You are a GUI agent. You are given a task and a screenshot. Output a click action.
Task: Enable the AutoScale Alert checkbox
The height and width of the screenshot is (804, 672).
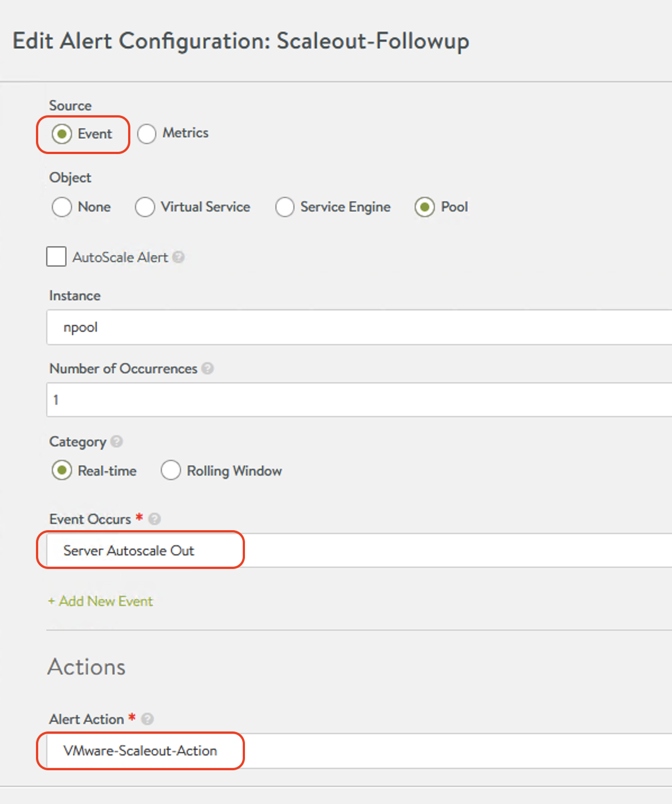[x=56, y=257]
